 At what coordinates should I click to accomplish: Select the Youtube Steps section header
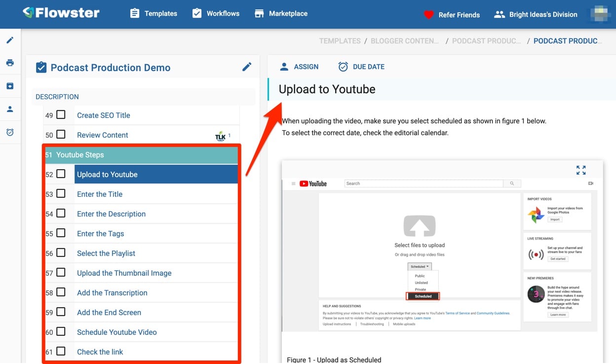[x=141, y=155]
